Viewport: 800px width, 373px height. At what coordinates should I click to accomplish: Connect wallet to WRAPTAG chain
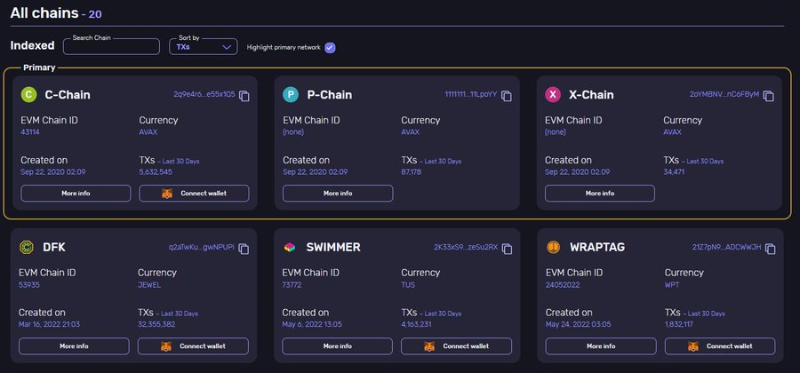[x=720, y=346]
